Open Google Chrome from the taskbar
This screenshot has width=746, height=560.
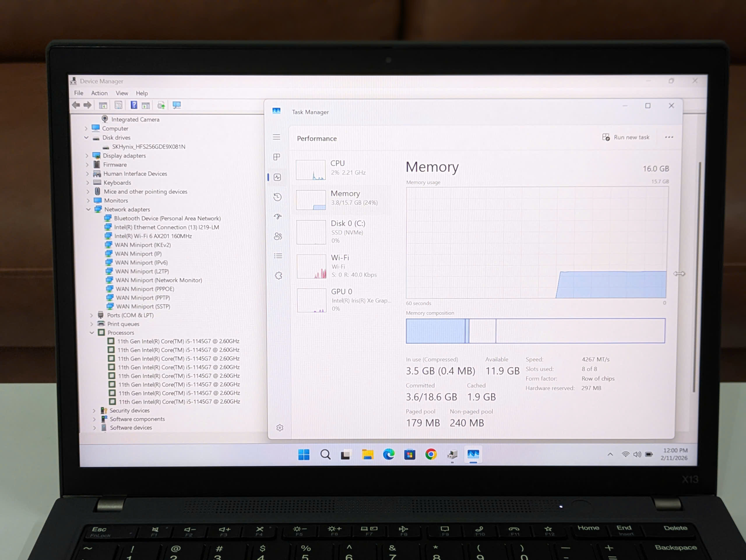pyautogui.click(x=431, y=455)
